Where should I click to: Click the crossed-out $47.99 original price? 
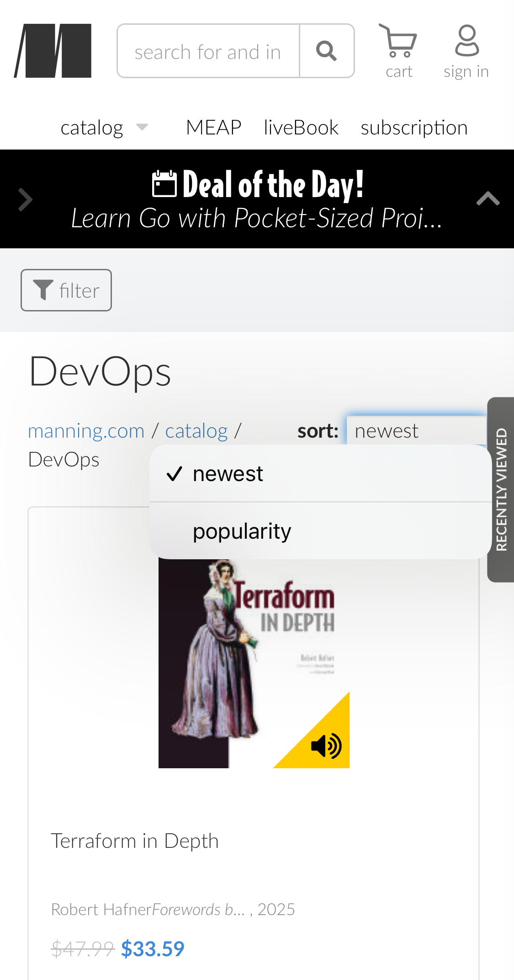coord(83,949)
